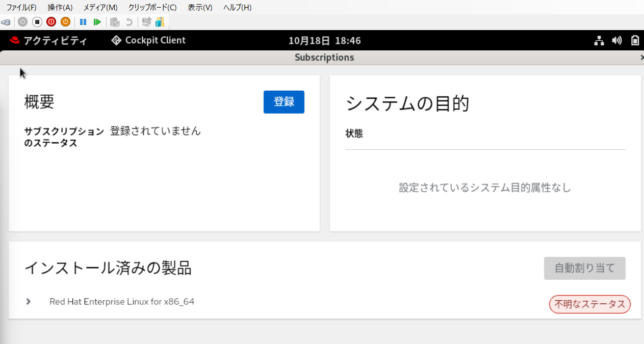Expand the Red Hat Enterprise Linux row chevron
This screenshot has width=644, height=344.
[29, 302]
